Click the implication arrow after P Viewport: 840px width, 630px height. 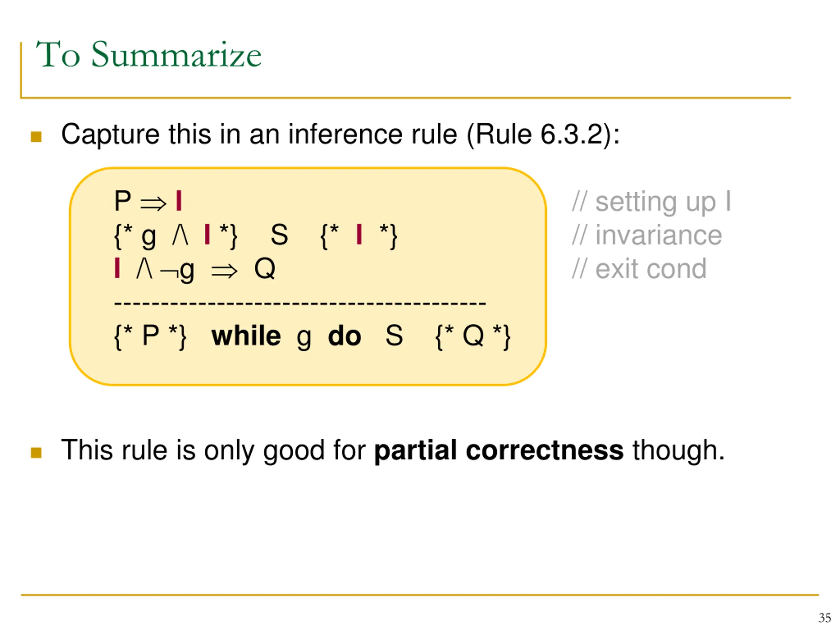click(154, 203)
